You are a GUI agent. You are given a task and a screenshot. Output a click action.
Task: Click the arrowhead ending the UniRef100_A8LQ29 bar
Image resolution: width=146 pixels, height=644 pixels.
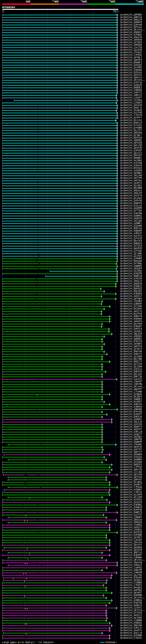(112, 334)
